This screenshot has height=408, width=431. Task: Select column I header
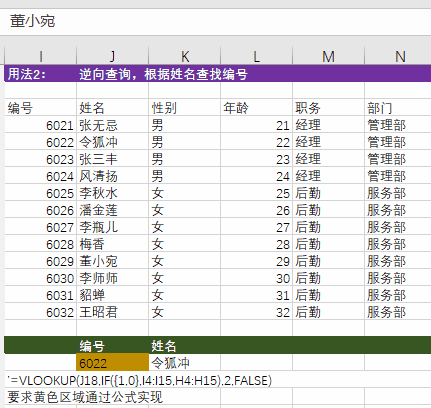coord(41,56)
